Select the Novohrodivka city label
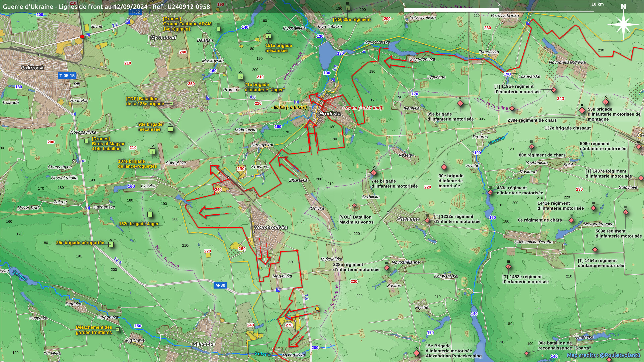The width and height of the screenshot is (644, 362). coord(271,227)
